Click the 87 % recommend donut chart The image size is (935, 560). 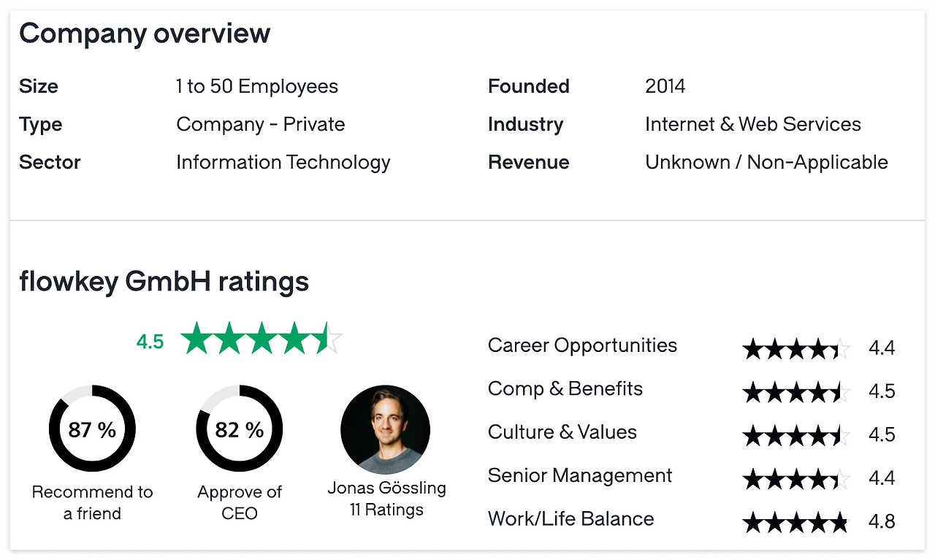[92, 429]
